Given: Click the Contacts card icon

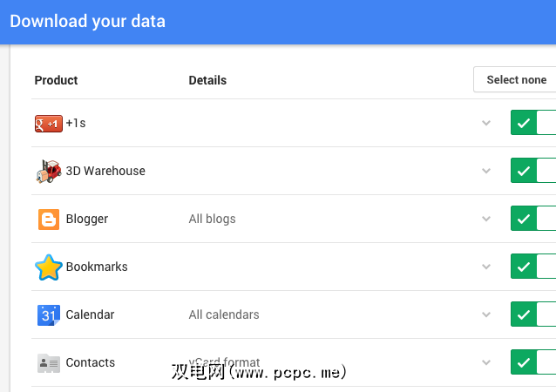Looking at the screenshot, I should 49,362.
